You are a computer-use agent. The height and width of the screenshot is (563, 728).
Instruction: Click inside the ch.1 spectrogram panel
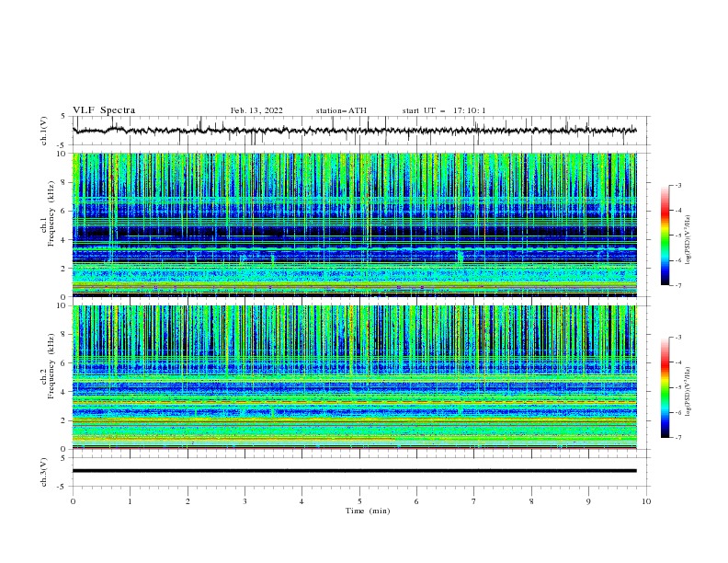[x=355, y=224]
